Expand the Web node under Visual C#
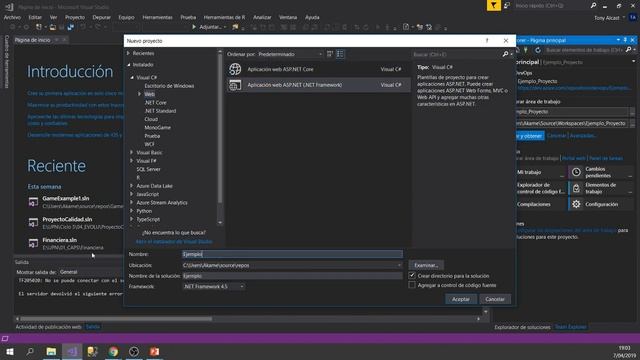Image resolution: width=640 pixels, height=360 pixels. coord(140,94)
